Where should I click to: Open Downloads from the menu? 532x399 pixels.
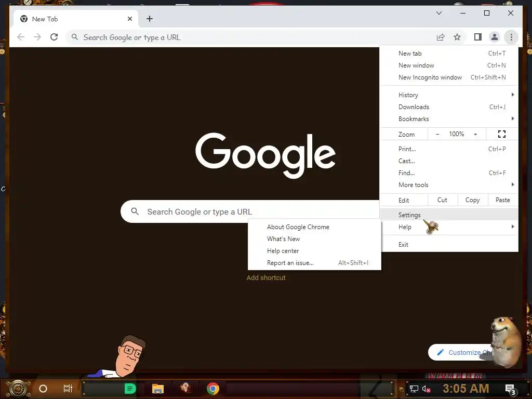coord(449,107)
